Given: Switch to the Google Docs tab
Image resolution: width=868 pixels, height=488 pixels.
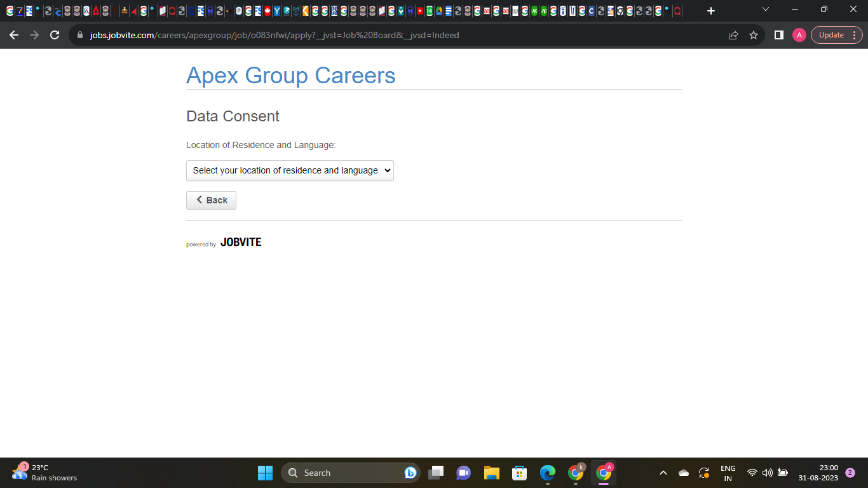Looking at the screenshot, I should pos(448,11).
